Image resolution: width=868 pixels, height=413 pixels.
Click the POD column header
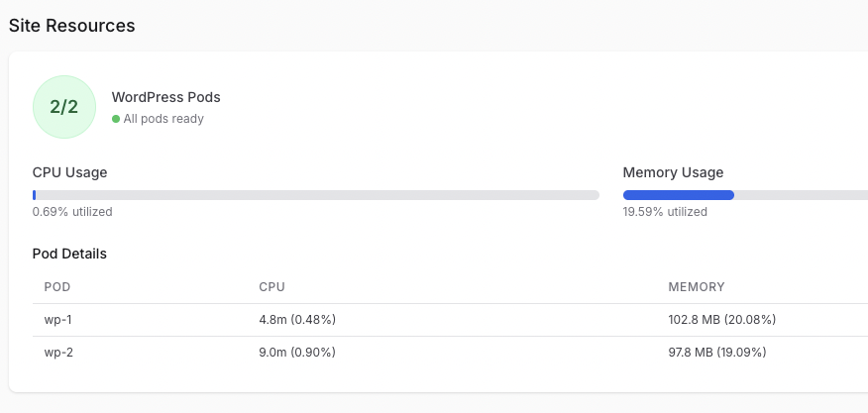(57, 287)
